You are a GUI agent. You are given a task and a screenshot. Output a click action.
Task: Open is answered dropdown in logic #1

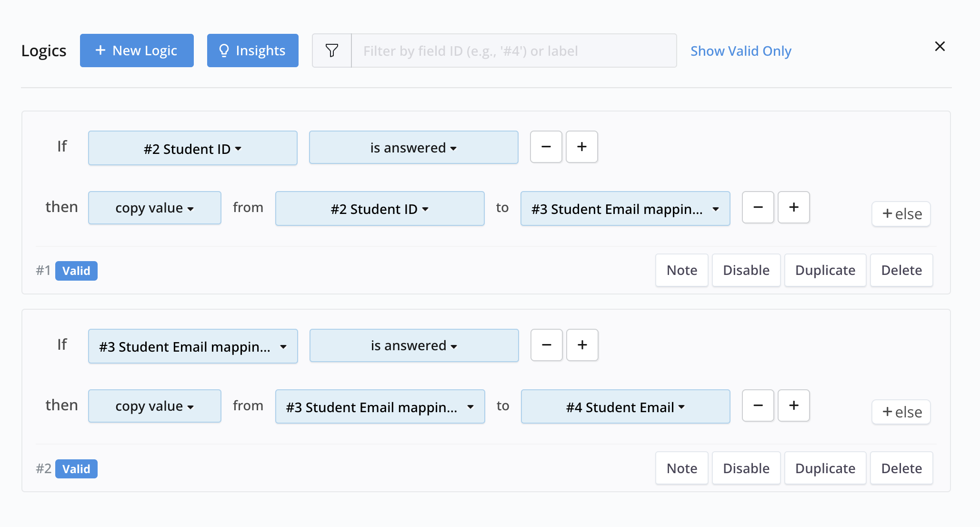[413, 148]
